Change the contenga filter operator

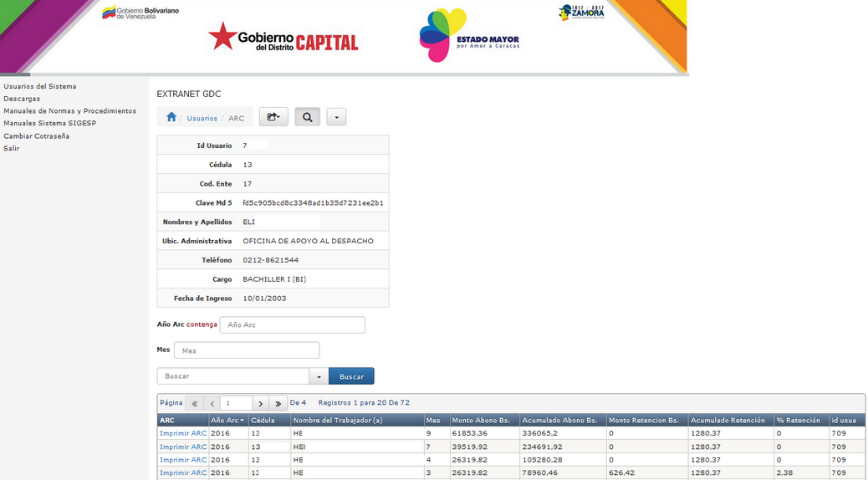[x=202, y=324]
